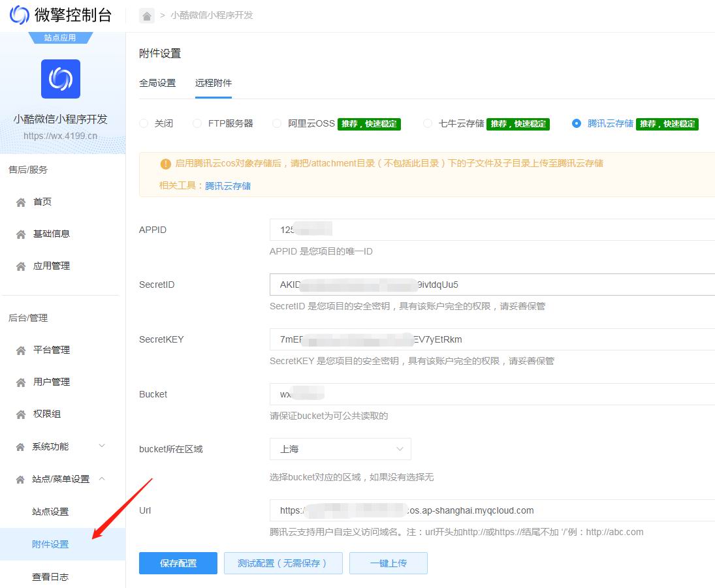Screen dimensions: 715x588
Task: Click 保存配置 button
Action: [x=178, y=563]
